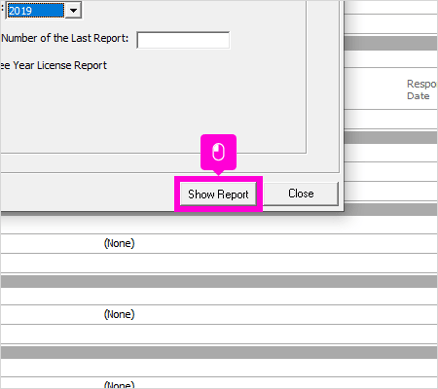The image size is (438, 389).
Task: Focus the Number of the Last Report field
Action: pyautogui.click(x=183, y=40)
